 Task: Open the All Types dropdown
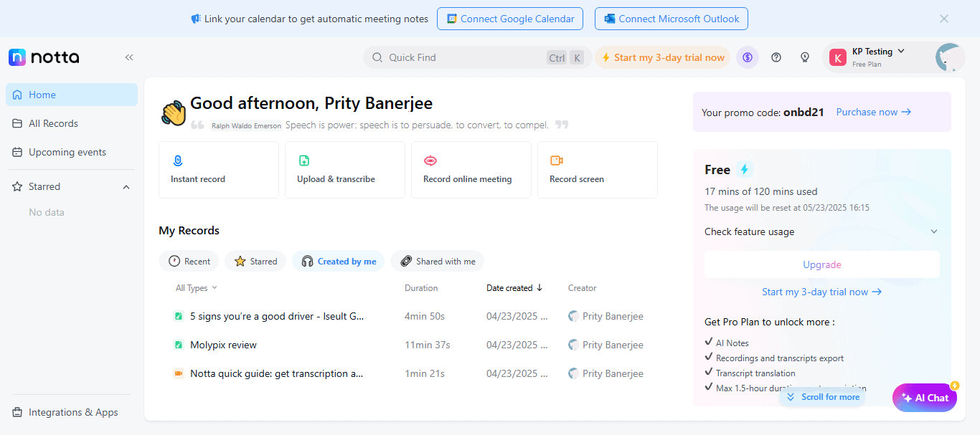pyautogui.click(x=196, y=288)
